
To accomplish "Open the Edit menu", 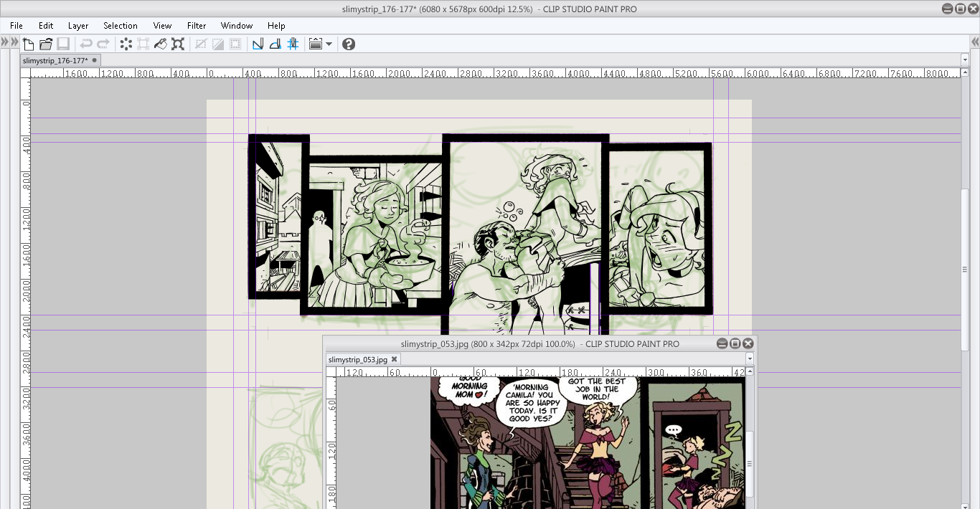I will (46, 26).
